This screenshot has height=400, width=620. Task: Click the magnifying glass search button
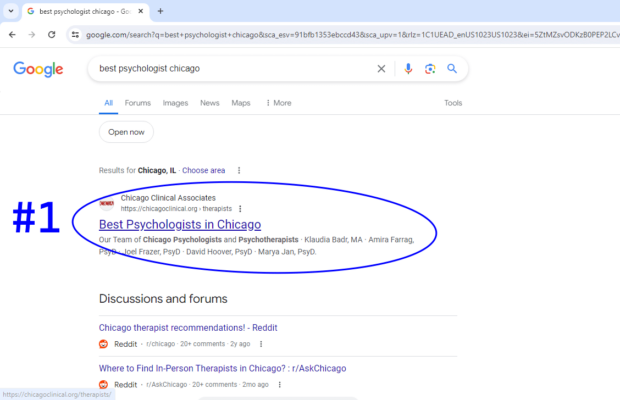(x=452, y=69)
